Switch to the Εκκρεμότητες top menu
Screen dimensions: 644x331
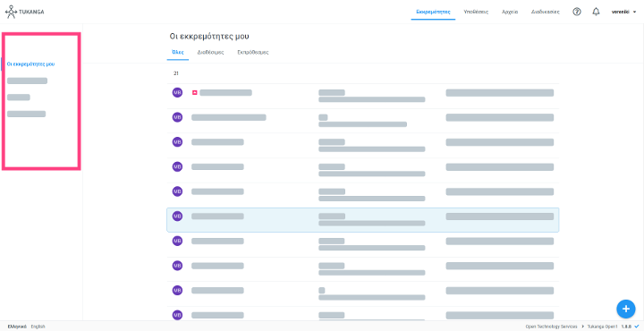pyautogui.click(x=433, y=12)
